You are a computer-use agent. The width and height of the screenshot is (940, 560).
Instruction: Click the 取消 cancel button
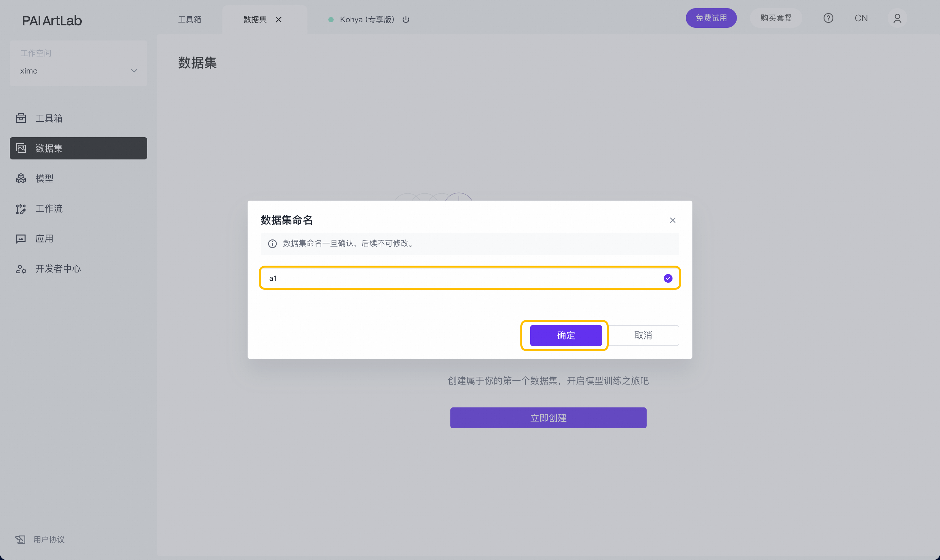coord(643,335)
